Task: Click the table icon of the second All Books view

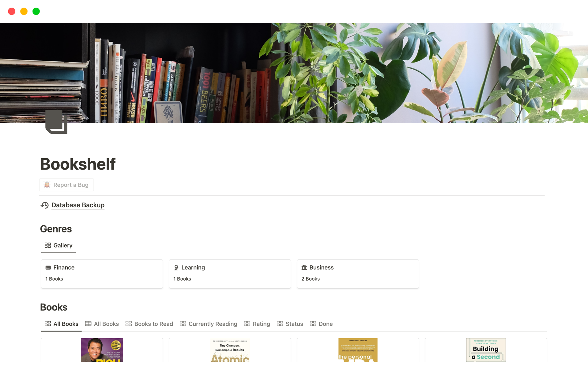Action: pos(88,324)
